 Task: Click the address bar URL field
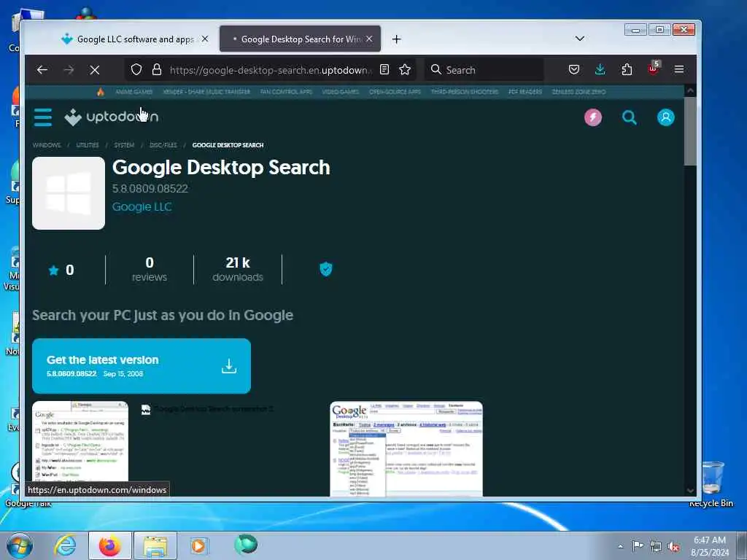[271, 70]
